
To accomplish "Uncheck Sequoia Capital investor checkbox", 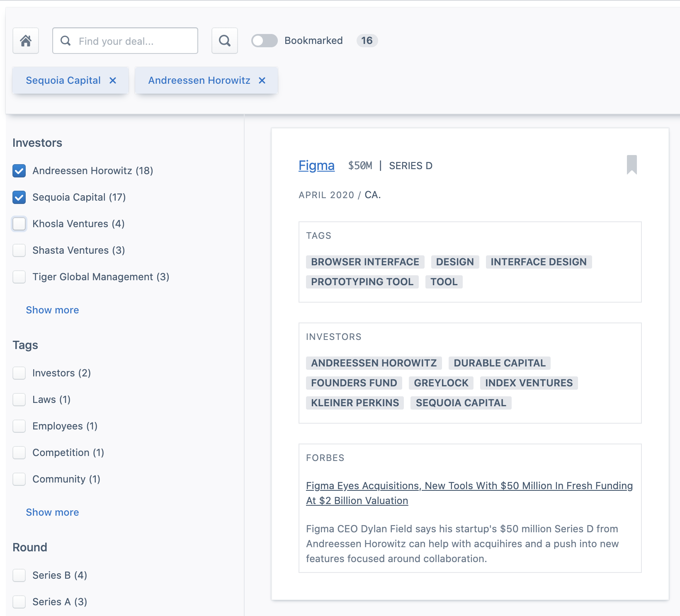I will point(19,197).
